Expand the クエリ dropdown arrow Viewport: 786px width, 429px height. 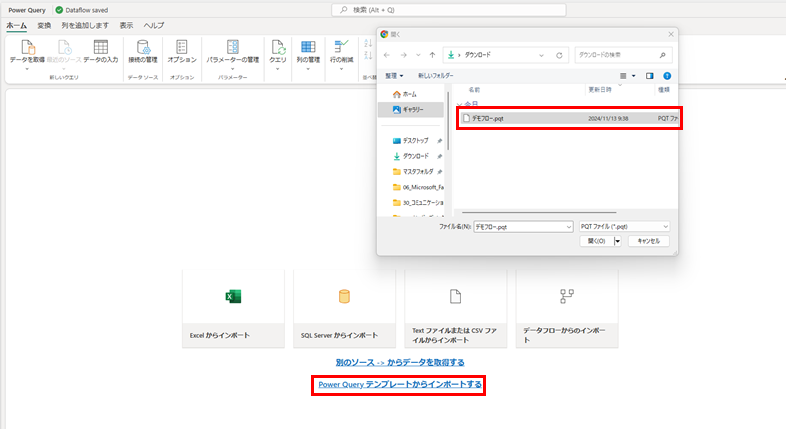(x=278, y=69)
